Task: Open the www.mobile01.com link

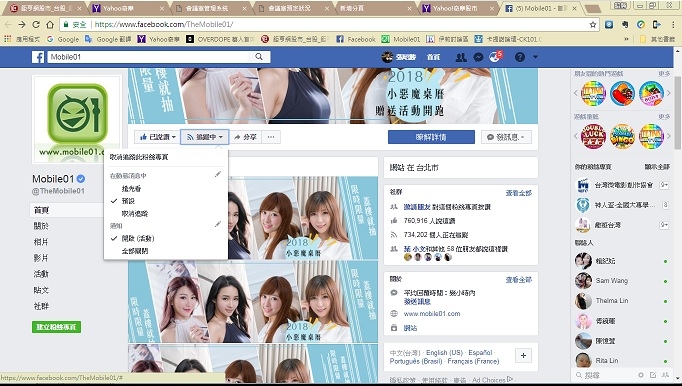Action: pyautogui.click(x=431, y=313)
